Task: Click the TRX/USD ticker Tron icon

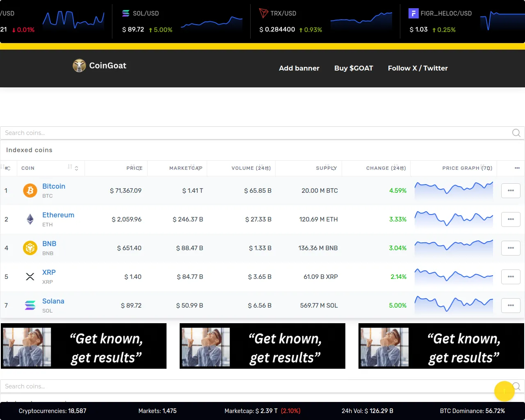Action: [263, 14]
